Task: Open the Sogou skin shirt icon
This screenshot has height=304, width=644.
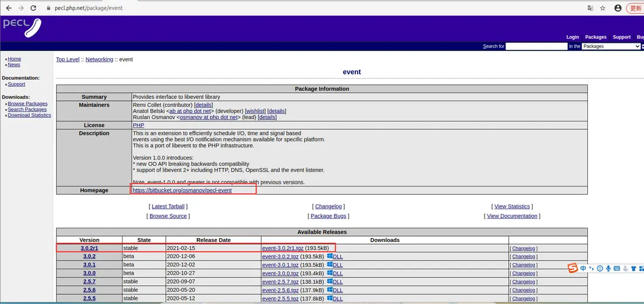Action: (x=633, y=268)
